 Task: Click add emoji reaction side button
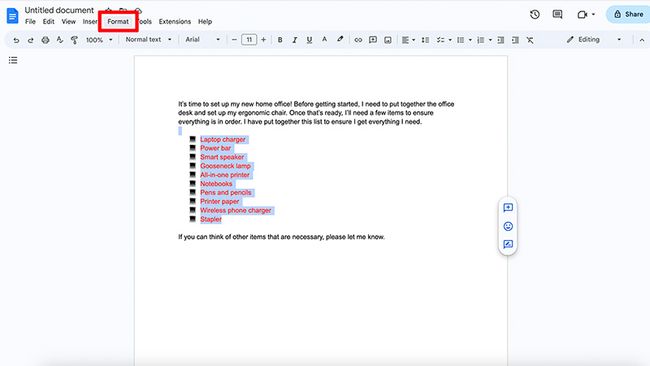[508, 226]
